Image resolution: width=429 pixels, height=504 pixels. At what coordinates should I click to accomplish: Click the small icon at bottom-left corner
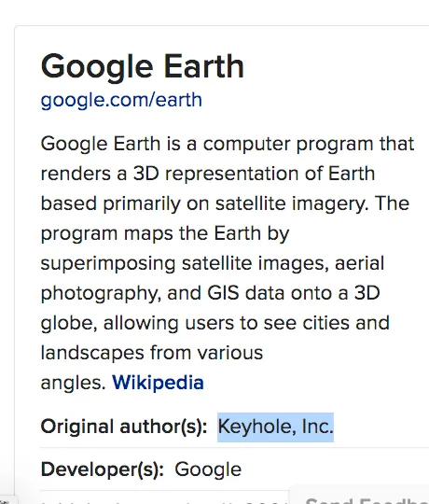[x=4, y=501]
